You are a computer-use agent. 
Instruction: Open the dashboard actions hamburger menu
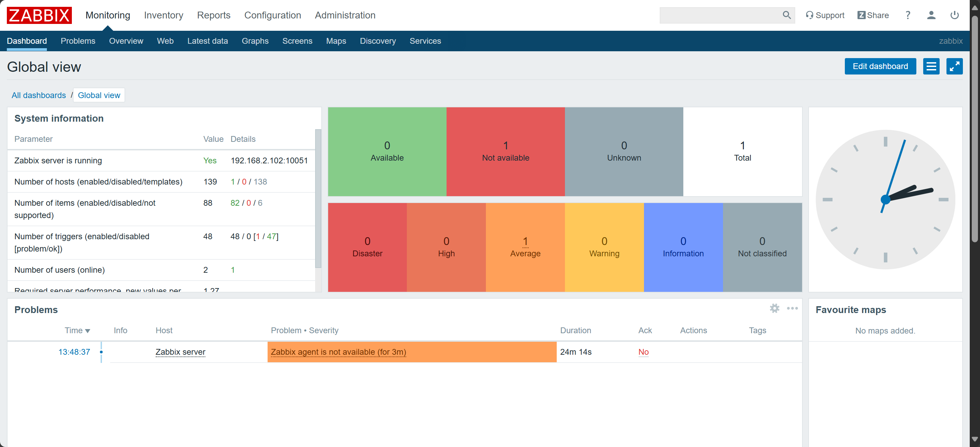(x=931, y=67)
